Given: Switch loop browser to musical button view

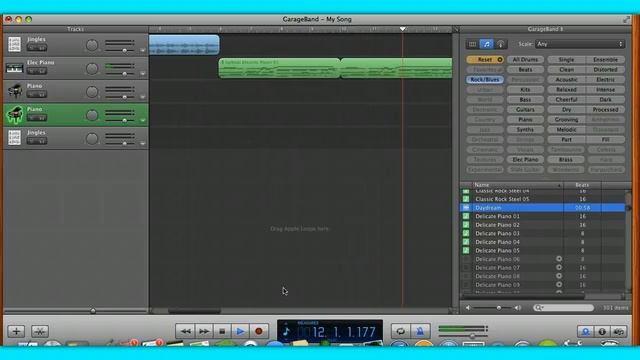Looking at the screenshot, I should tap(486, 44).
